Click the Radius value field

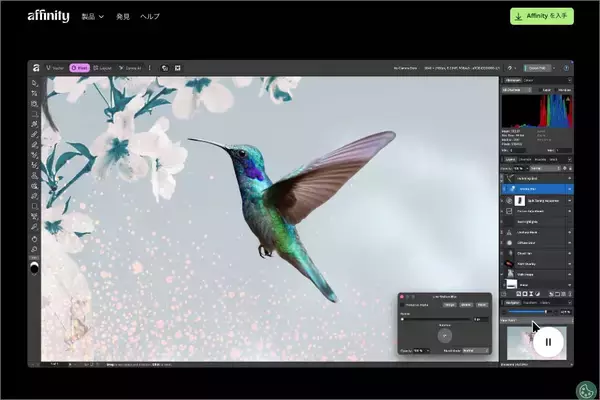point(481,319)
